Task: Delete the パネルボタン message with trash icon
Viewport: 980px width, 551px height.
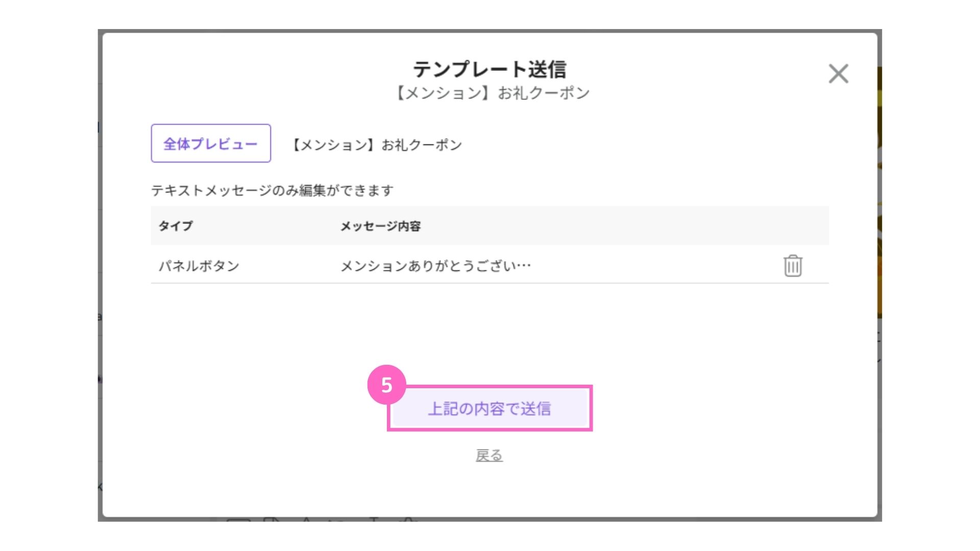Action: pos(793,266)
